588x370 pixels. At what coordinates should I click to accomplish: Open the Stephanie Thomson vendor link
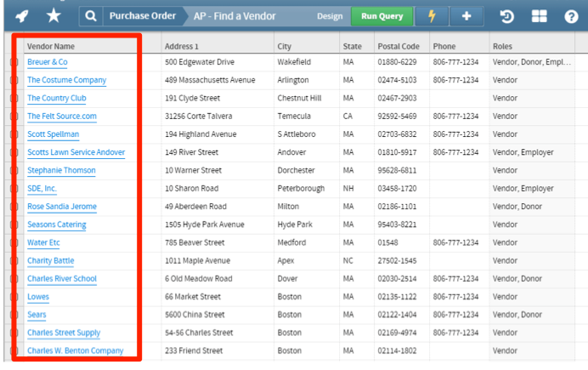pos(61,170)
